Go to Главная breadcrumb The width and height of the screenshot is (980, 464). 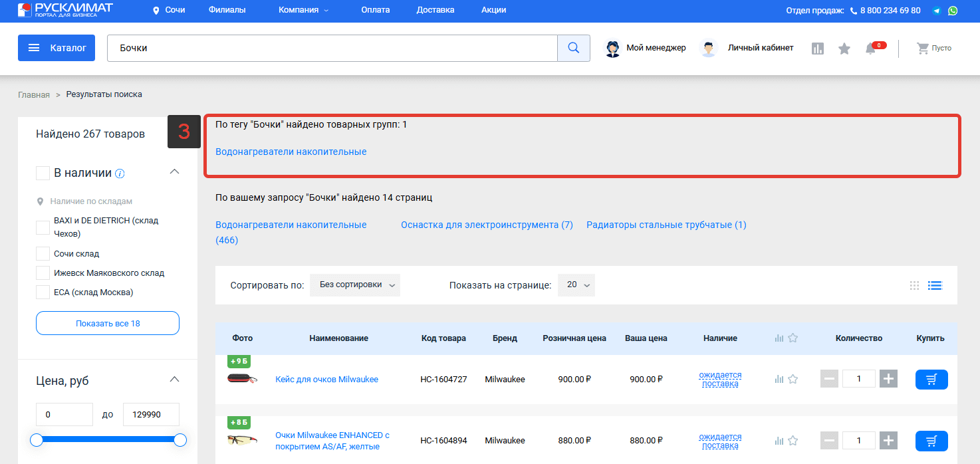point(34,94)
